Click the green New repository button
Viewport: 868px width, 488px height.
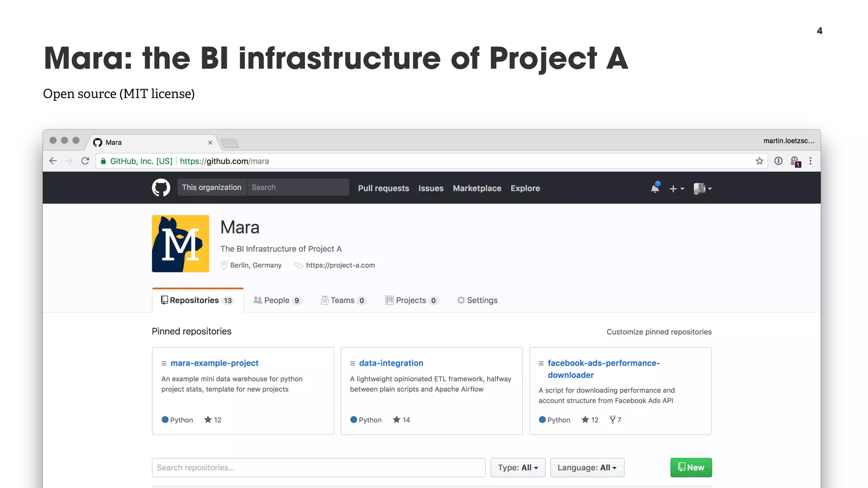click(x=691, y=468)
